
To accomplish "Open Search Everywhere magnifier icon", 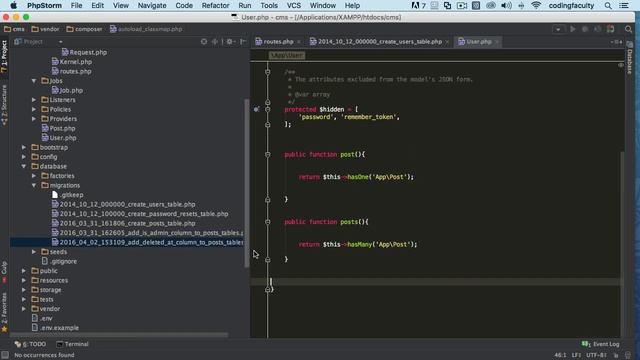I will 628,29.
